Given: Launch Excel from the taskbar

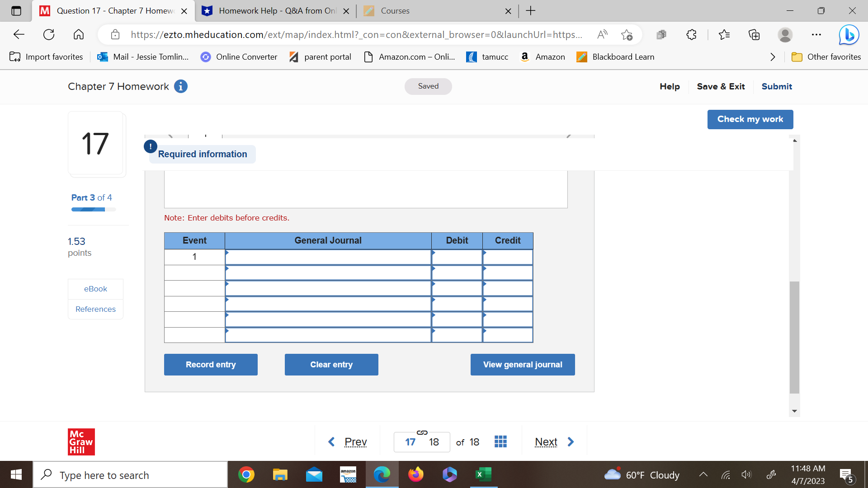Looking at the screenshot, I should [x=483, y=474].
